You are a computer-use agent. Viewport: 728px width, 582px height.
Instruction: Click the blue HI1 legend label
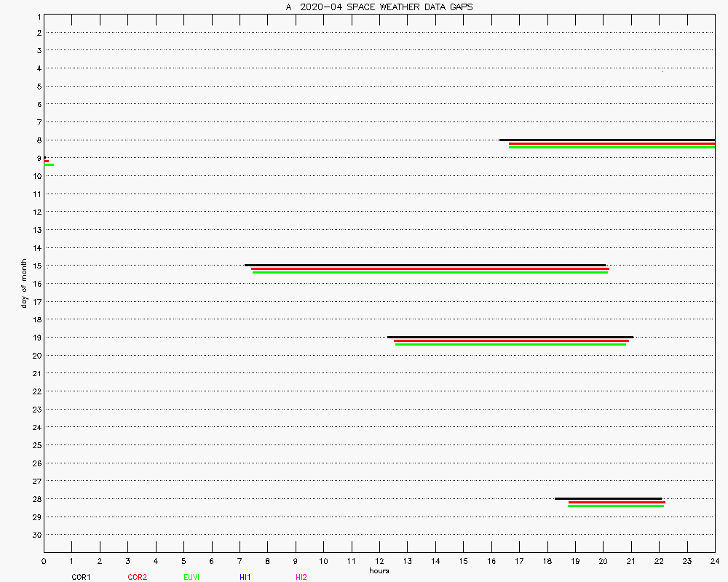tap(245, 577)
